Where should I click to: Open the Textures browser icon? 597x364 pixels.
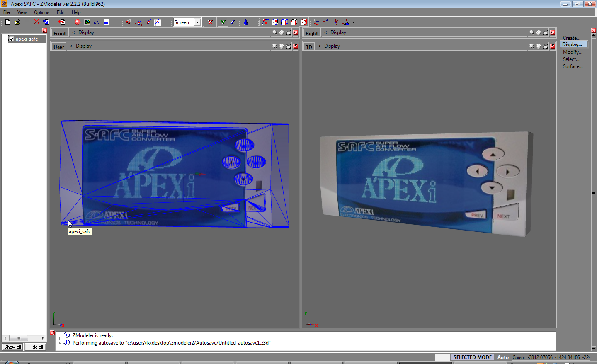click(x=87, y=22)
